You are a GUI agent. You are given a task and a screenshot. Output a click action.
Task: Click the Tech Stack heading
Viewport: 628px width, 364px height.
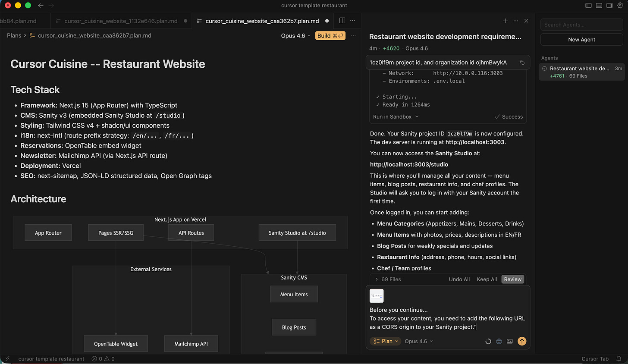(35, 90)
